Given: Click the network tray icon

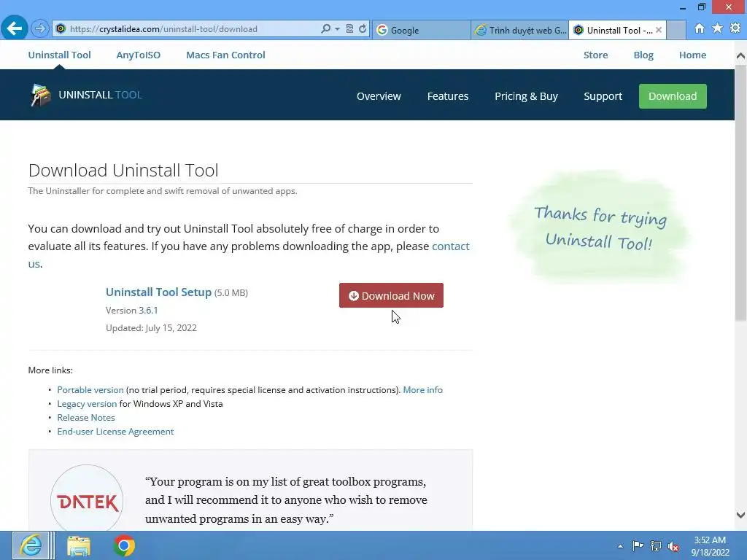Looking at the screenshot, I should tap(656, 546).
